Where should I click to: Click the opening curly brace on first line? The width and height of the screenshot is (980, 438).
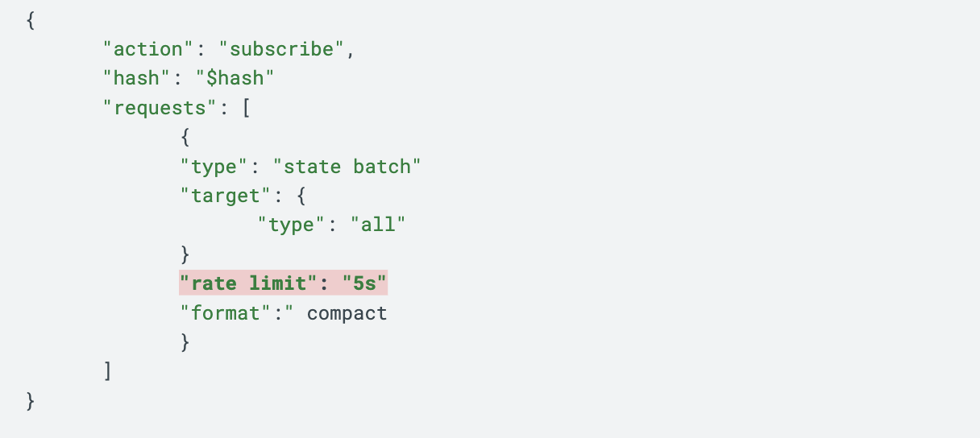pyautogui.click(x=31, y=20)
